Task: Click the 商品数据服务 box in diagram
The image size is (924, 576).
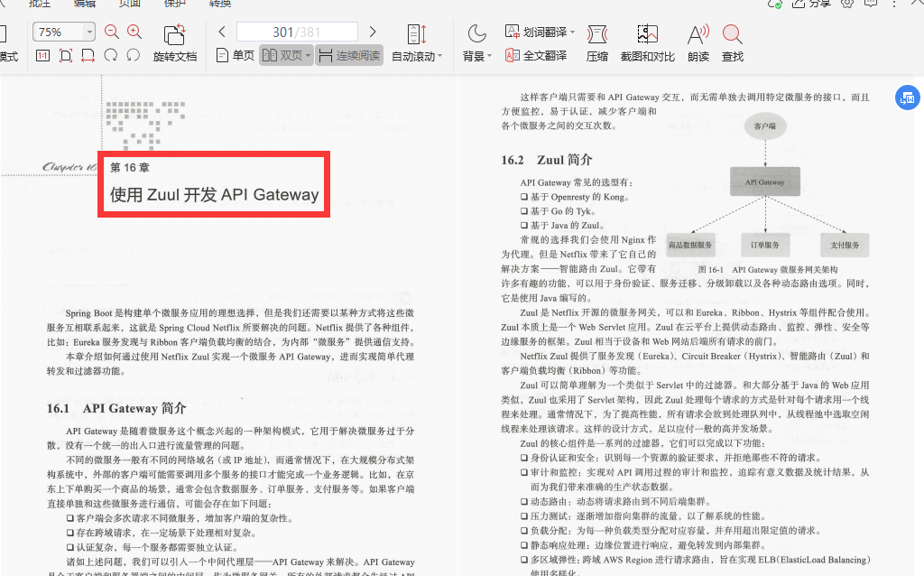Action: [x=690, y=246]
